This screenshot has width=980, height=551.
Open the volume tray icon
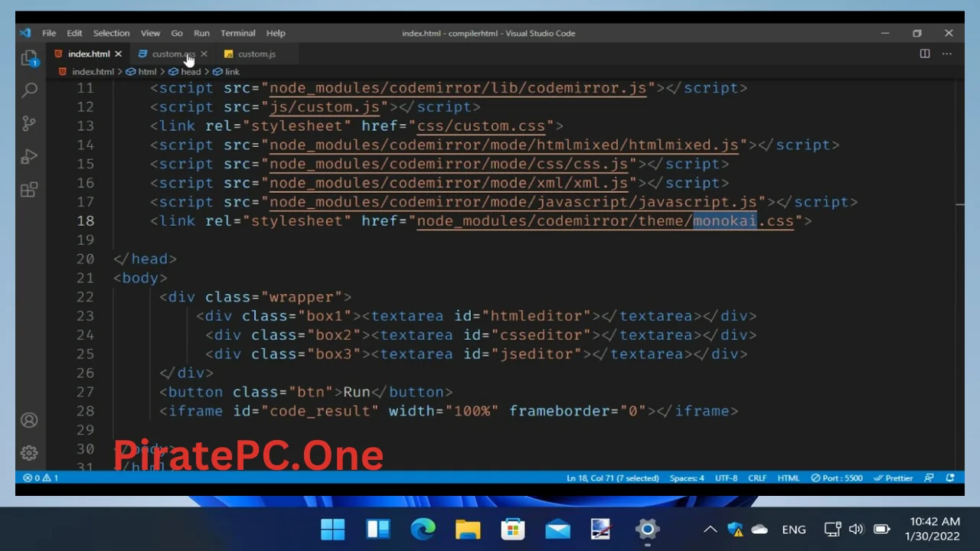click(856, 530)
